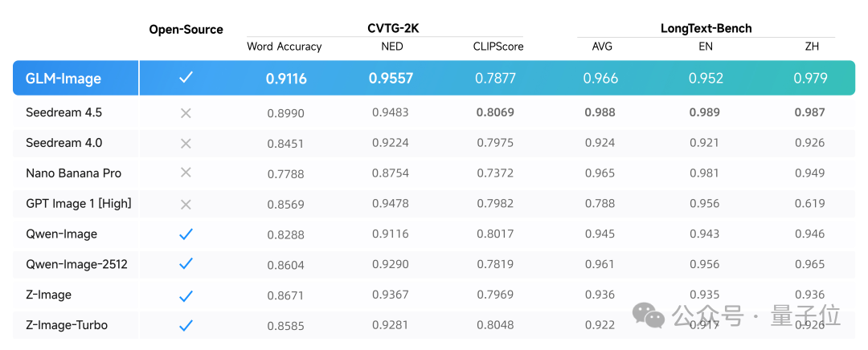Click GLM-Image NED value 0.9557
Screen dimensions: 868x350
391,79
